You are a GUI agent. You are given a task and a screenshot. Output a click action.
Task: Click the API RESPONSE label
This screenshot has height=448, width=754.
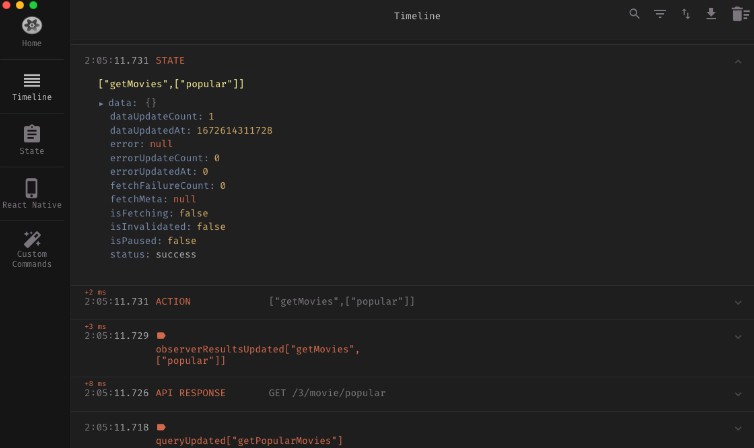coord(190,393)
